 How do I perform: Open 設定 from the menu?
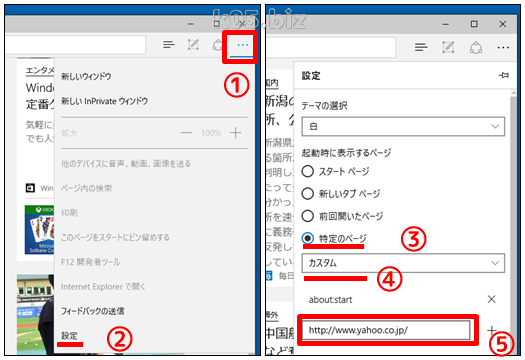click(x=69, y=335)
